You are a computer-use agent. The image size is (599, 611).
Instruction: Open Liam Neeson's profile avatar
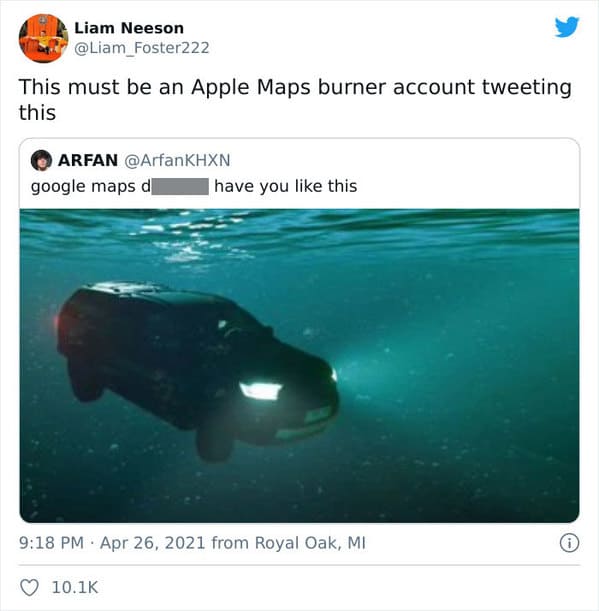click(44, 38)
